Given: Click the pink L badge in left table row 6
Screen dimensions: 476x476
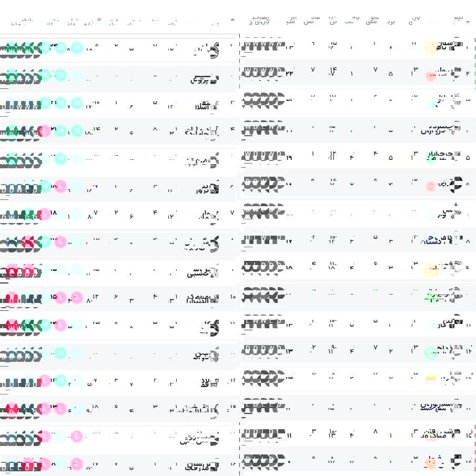Looking at the screenshot, I should point(60,186).
